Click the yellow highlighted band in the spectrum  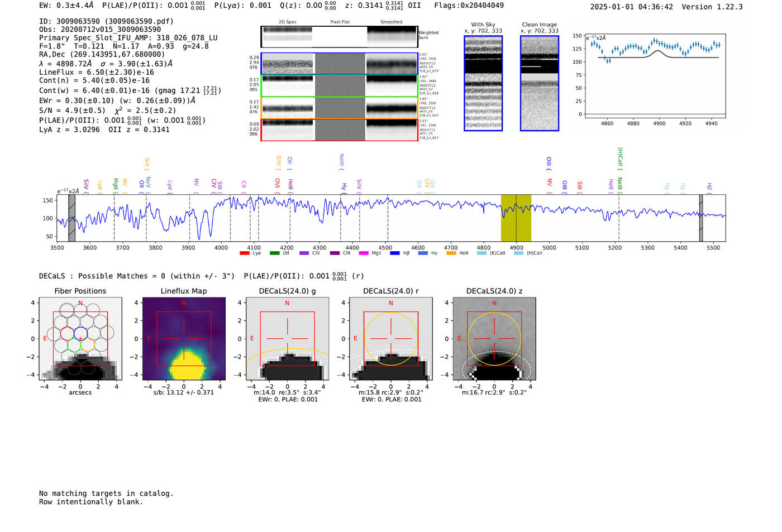[x=516, y=218]
